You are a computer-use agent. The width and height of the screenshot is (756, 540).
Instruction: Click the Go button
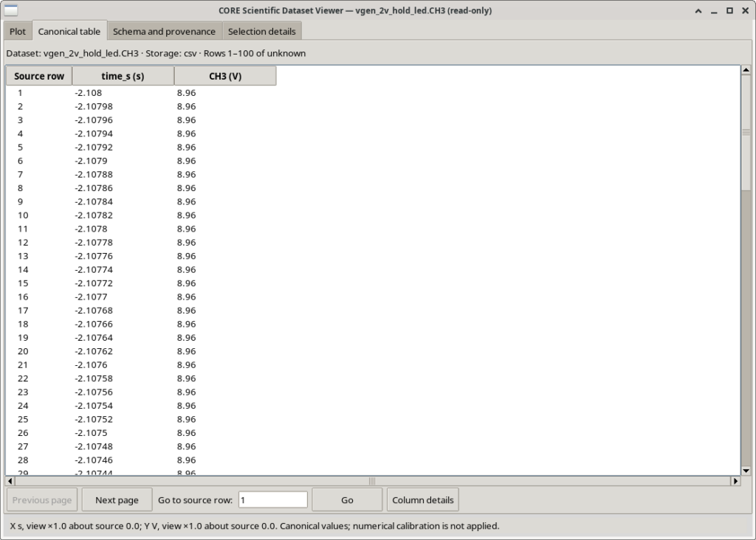pos(347,500)
